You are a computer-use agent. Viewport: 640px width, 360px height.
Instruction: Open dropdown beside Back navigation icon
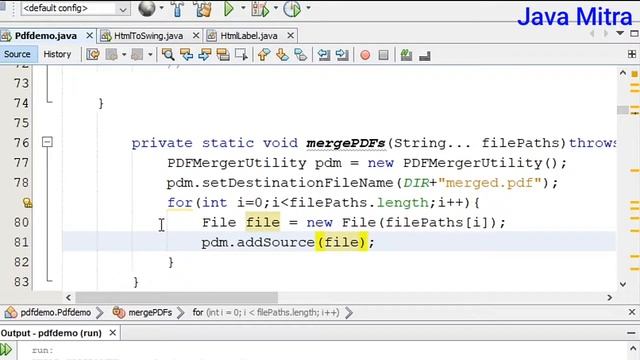tap(124, 55)
